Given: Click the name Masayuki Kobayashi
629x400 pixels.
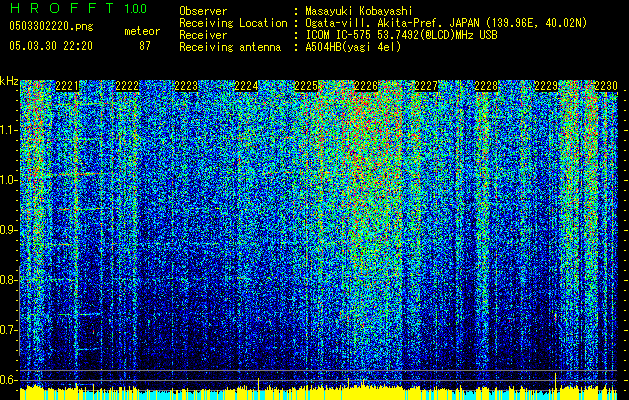Looking at the screenshot, I should click(358, 11).
